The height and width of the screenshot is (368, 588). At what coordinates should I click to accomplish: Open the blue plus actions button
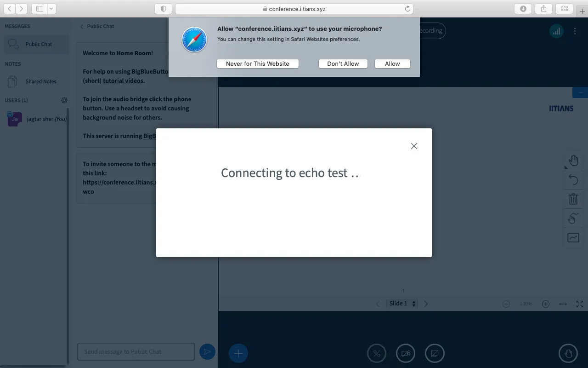pos(238,353)
